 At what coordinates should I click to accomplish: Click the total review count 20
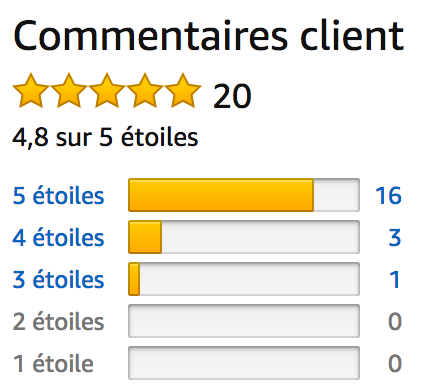(232, 96)
